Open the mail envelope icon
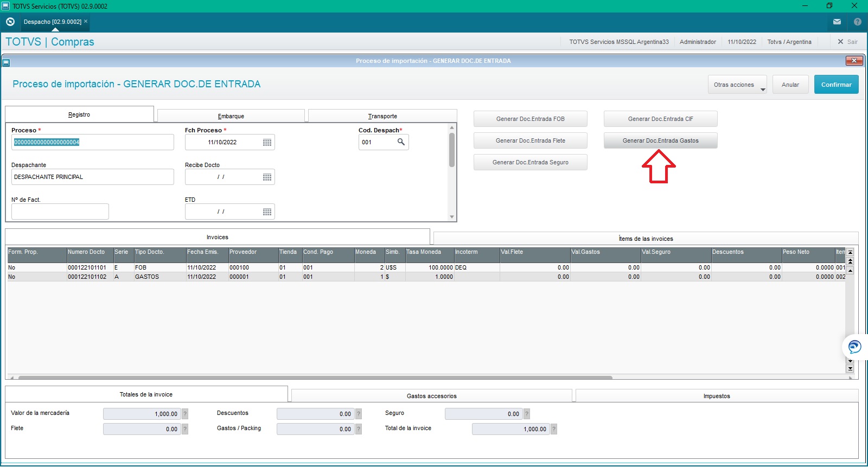Screen dimensions: 868x467 click(837, 22)
